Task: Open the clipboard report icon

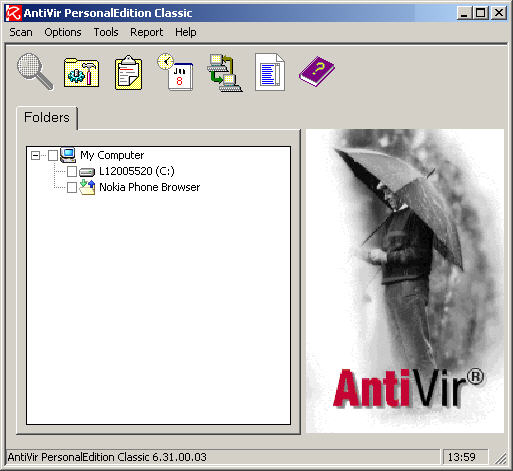Action: pyautogui.click(x=129, y=72)
